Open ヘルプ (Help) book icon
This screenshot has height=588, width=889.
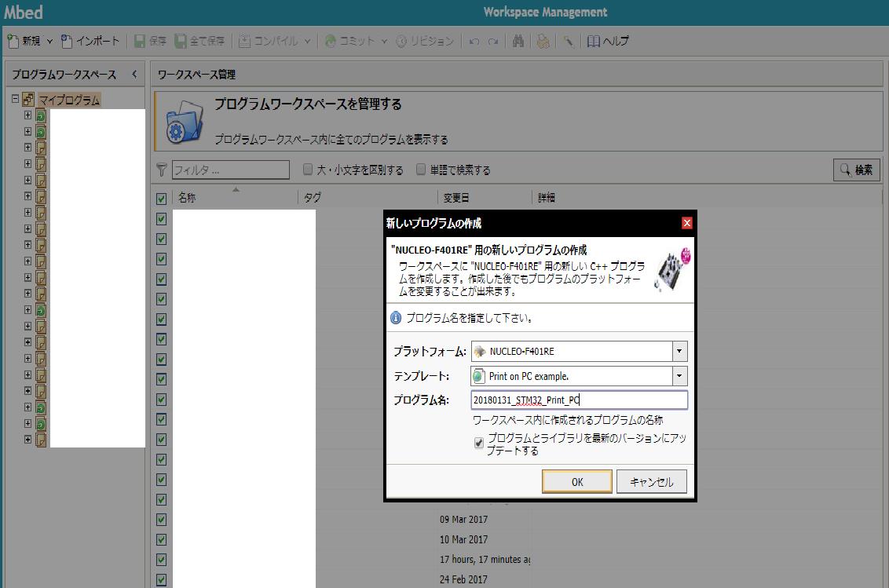(x=593, y=41)
